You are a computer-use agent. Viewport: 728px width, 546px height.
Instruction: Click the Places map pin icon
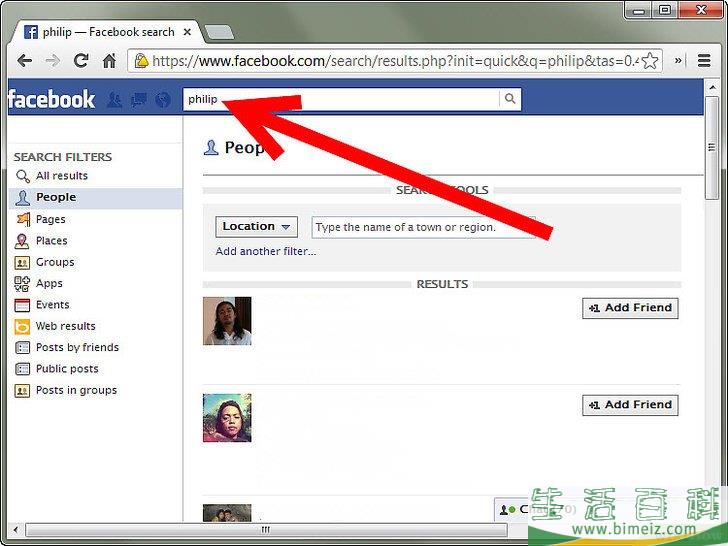[22, 241]
